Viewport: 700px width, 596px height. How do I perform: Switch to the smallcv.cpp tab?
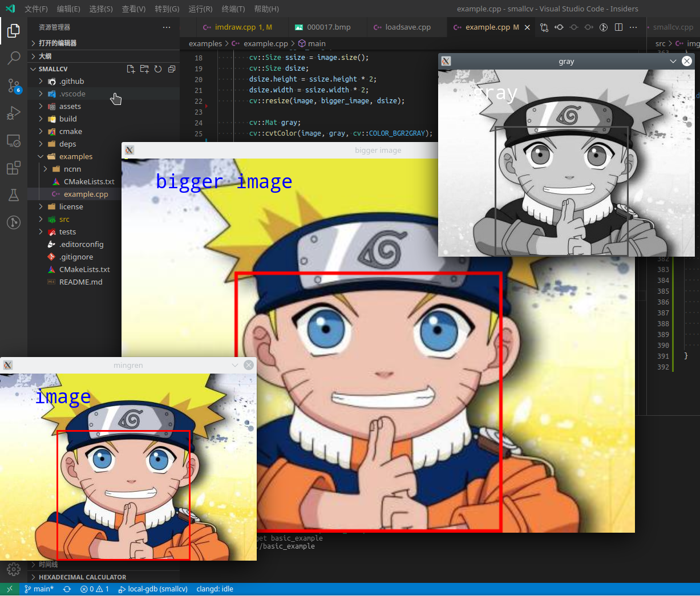tap(673, 27)
